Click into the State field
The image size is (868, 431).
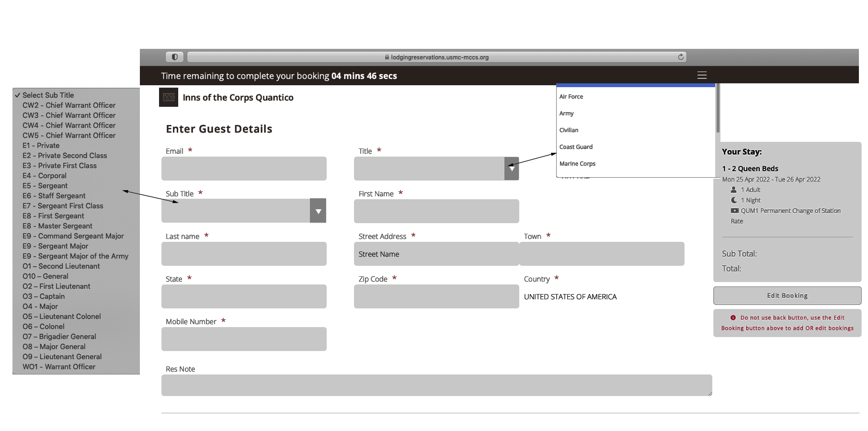coord(244,296)
